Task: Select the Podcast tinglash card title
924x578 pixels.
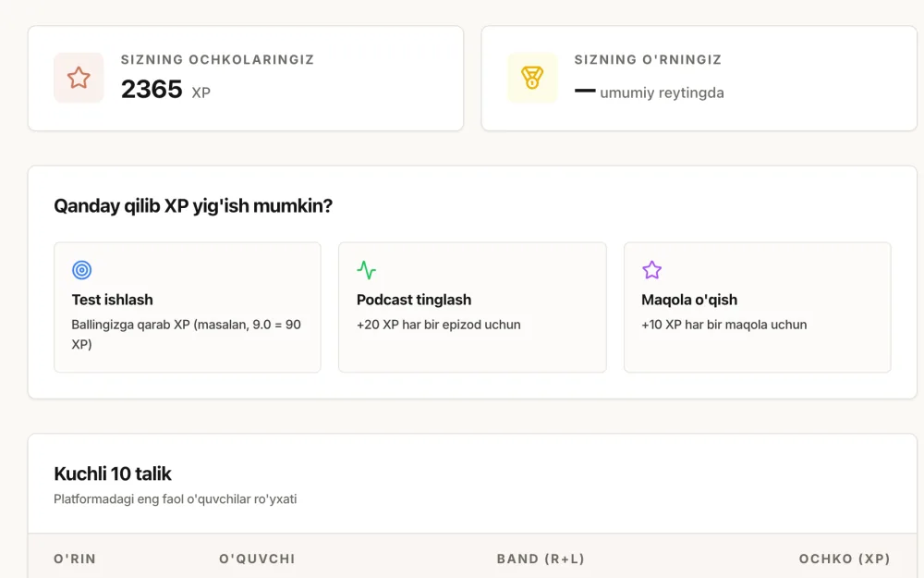Action: (414, 300)
